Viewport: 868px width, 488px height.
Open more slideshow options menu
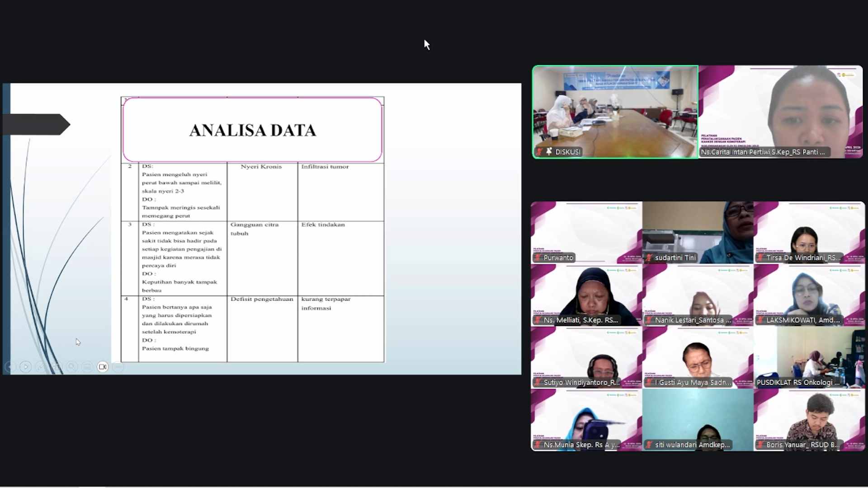click(x=118, y=367)
